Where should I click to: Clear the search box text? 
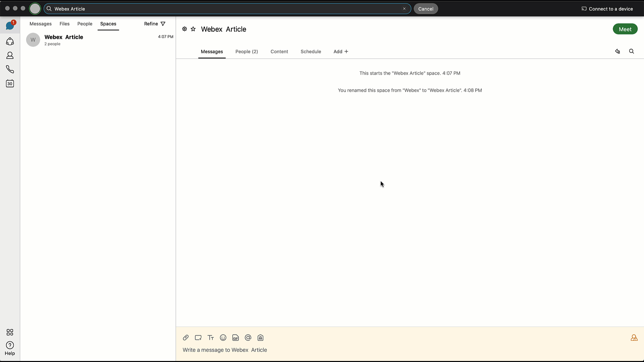(x=404, y=9)
